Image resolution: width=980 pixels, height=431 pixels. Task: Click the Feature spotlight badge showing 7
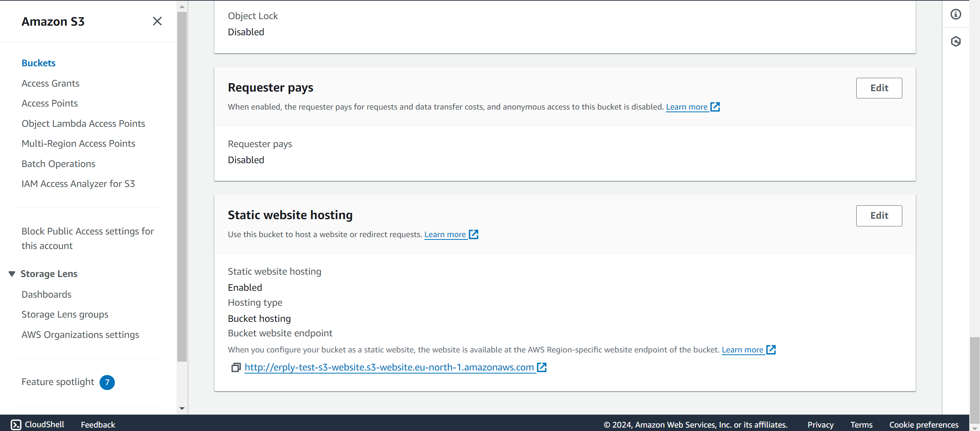107,382
